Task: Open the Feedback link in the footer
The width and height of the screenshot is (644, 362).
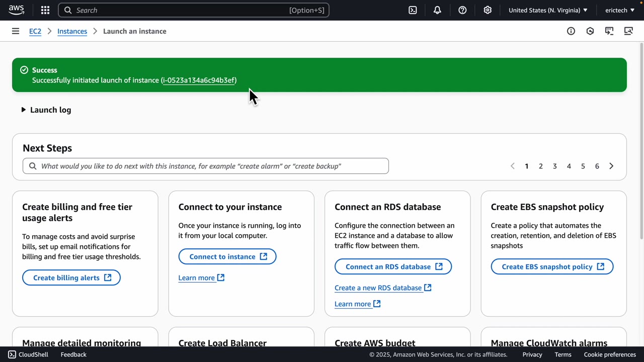Action: coord(73,354)
